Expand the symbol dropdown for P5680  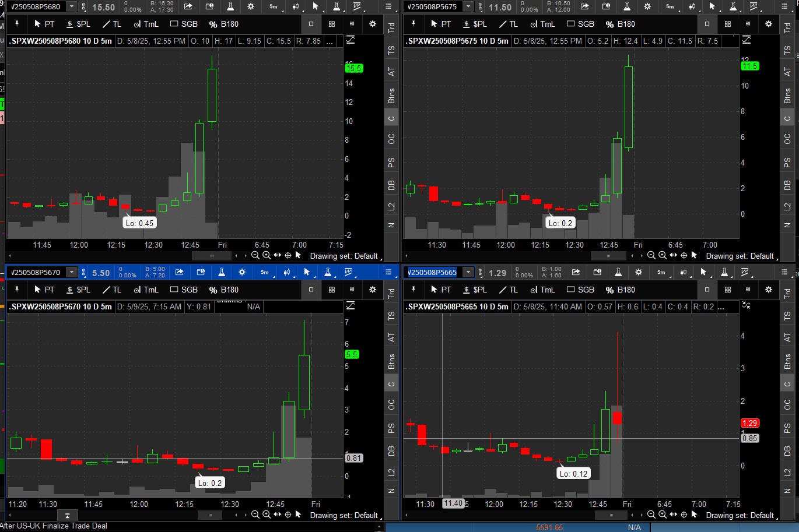coord(72,7)
